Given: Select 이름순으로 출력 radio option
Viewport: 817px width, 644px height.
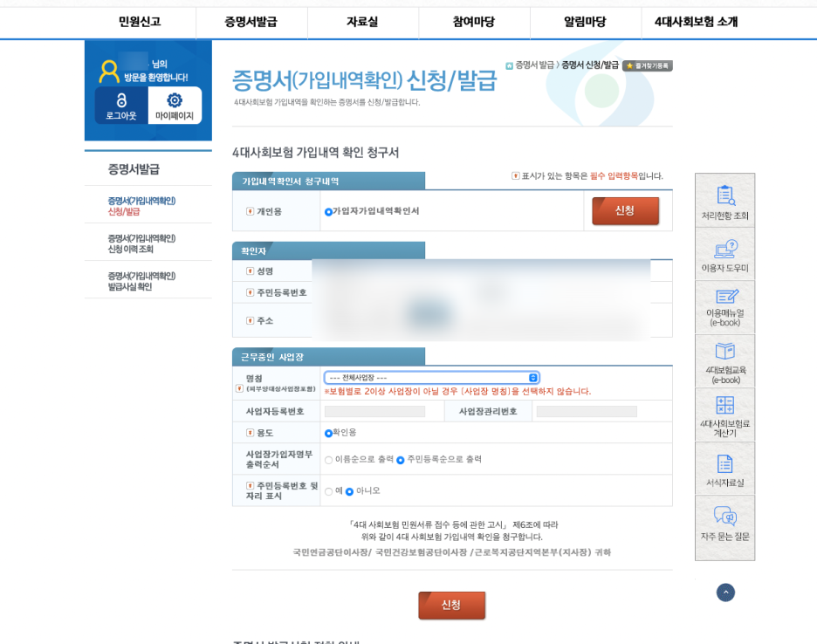Looking at the screenshot, I should tap(329, 460).
